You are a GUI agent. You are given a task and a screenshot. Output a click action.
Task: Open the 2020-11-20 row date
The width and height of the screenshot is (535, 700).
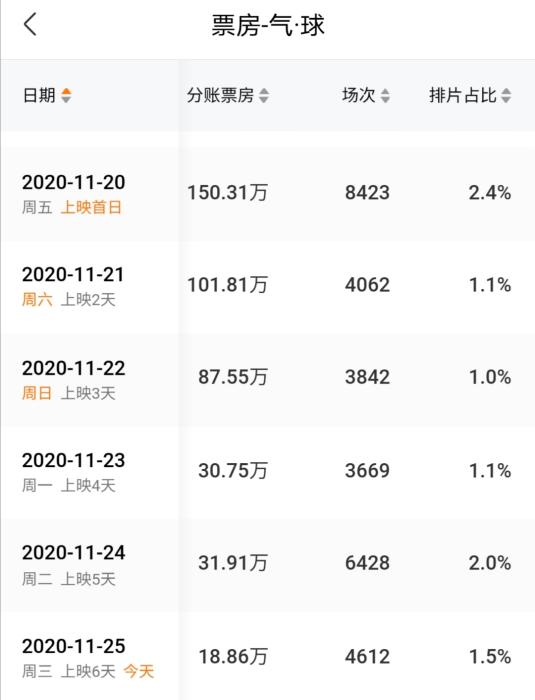pyautogui.click(x=74, y=182)
